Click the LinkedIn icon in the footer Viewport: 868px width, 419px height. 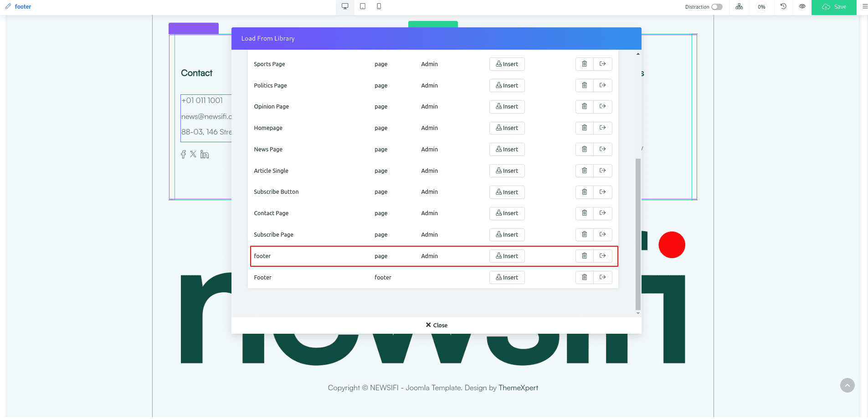205,155
